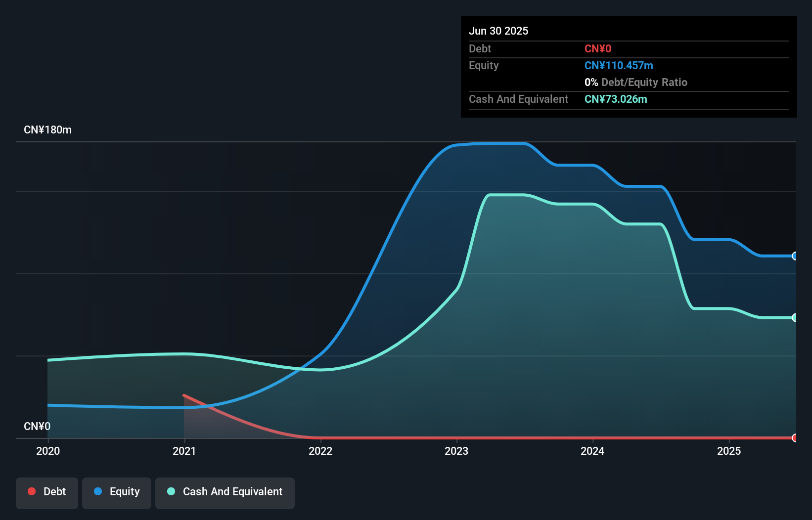Viewport: 812px width, 520px height.
Task: Click the CN¥180m axis label
Action: [x=47, y=130]
